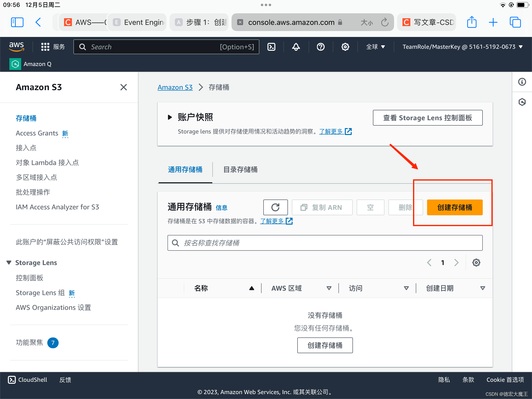Launch the CloudShell icon in top navigation
Screen dimensions: 532x399
click(x=271, y=47)
